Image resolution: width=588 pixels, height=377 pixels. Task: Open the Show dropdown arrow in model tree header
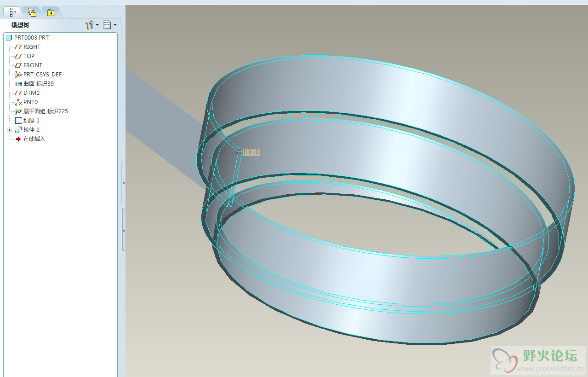pos(115,25)
